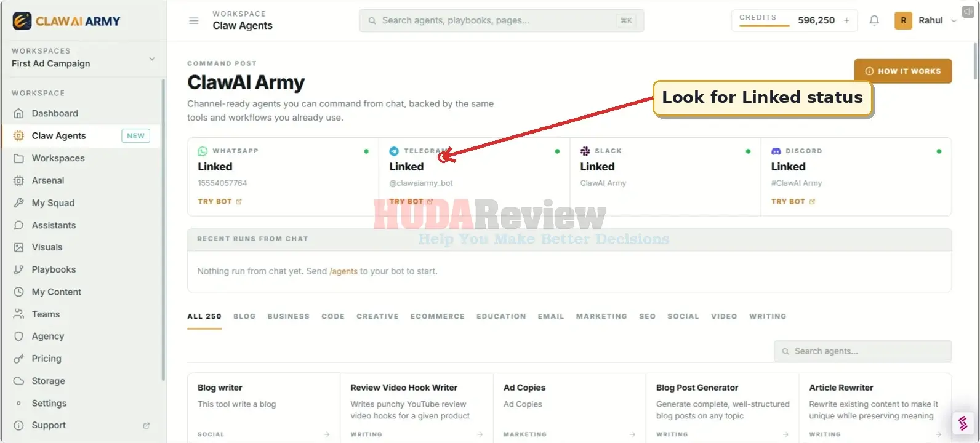Image resolution: width=980 pixels, height=443 pixels.
Task: Filter agents by ECOMMERCE tab
Action: [438, 316]
